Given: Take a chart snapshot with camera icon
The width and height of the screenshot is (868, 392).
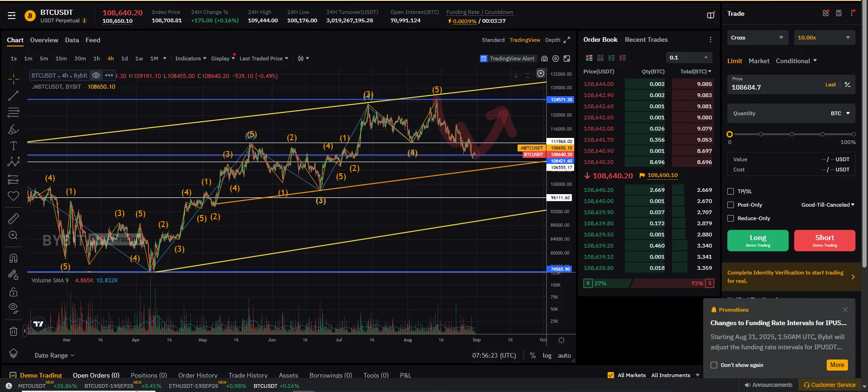Looking at the screenshot, I should coord(544,59).
